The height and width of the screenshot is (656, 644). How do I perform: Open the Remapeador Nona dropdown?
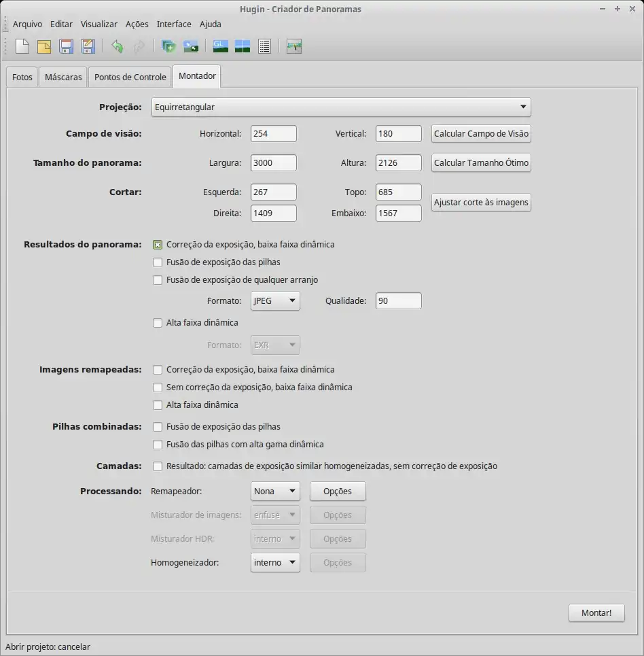coord(275,491)
